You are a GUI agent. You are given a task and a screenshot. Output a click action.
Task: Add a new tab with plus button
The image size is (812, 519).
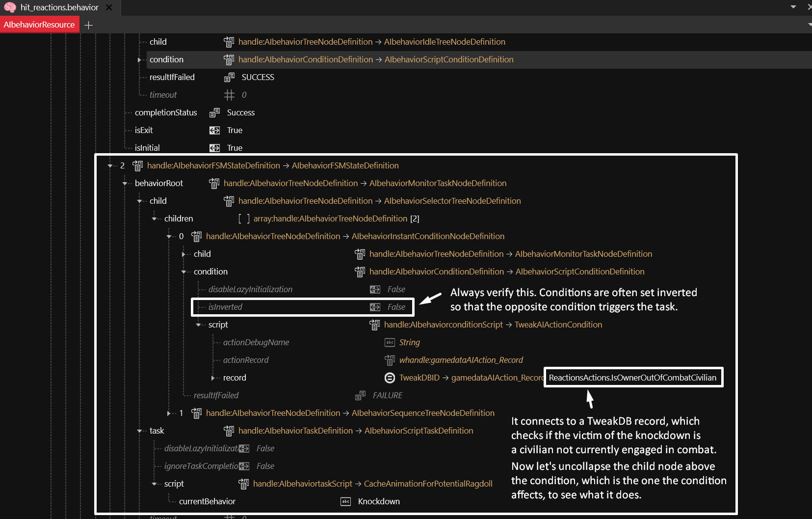[88, 25]
